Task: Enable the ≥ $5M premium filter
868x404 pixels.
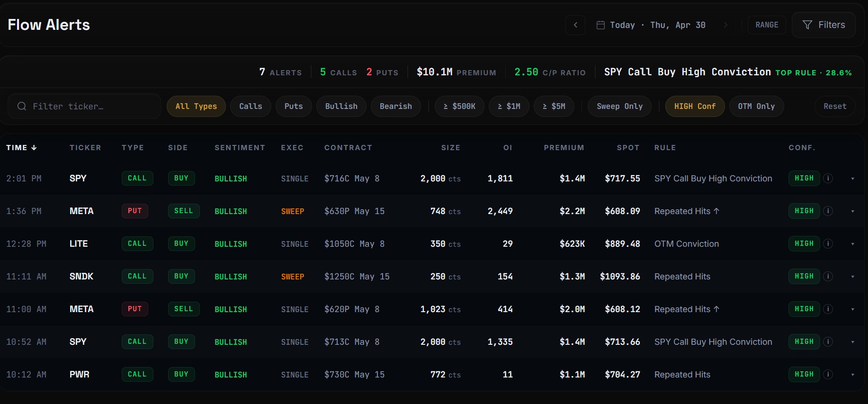Action: point(554,106)
